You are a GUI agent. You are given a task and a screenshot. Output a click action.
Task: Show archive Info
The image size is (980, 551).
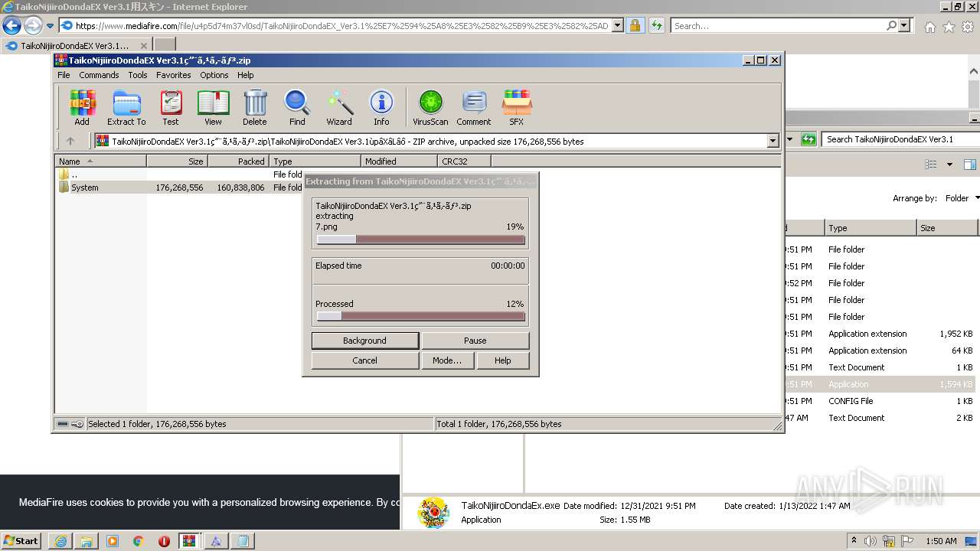381,107
